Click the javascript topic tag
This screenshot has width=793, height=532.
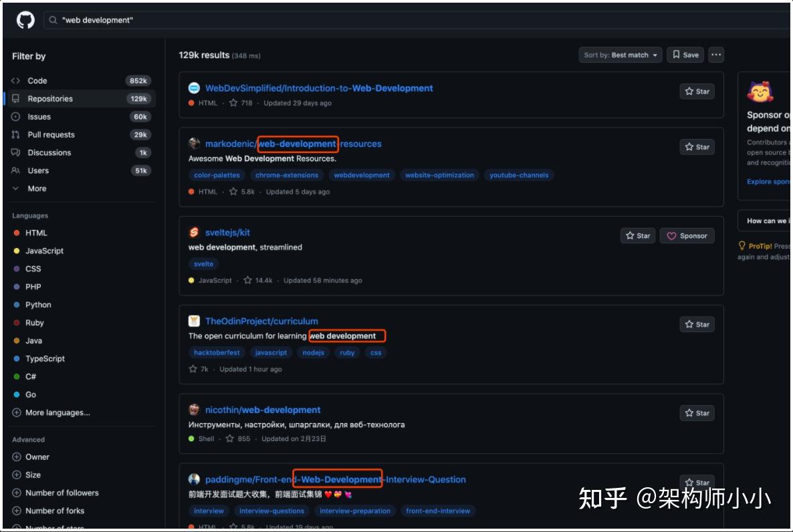(271, 352)
